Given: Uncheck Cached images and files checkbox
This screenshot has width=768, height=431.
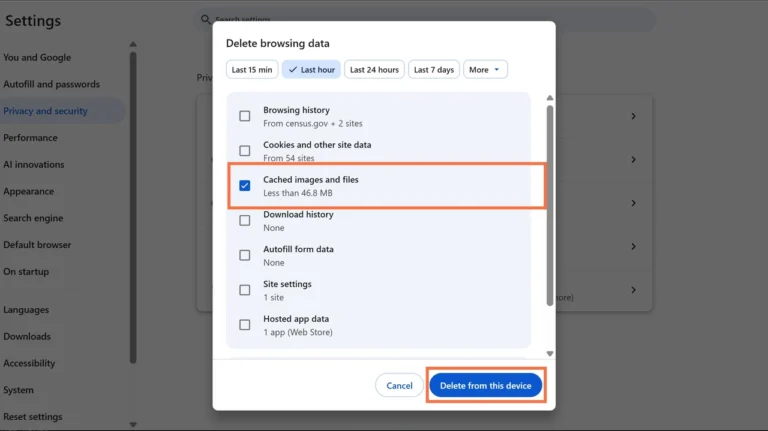Looking at the screenshot, I should (244, 186).
